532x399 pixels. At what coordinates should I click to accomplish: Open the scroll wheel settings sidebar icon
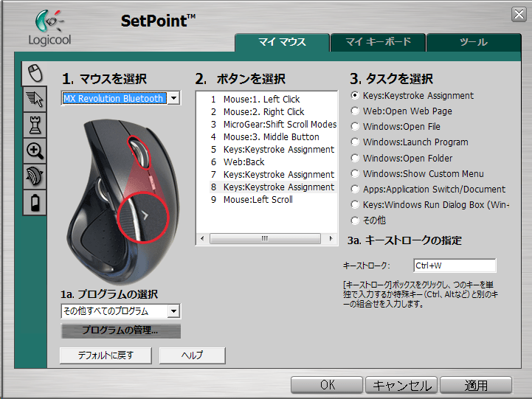[x=35, y=176]
